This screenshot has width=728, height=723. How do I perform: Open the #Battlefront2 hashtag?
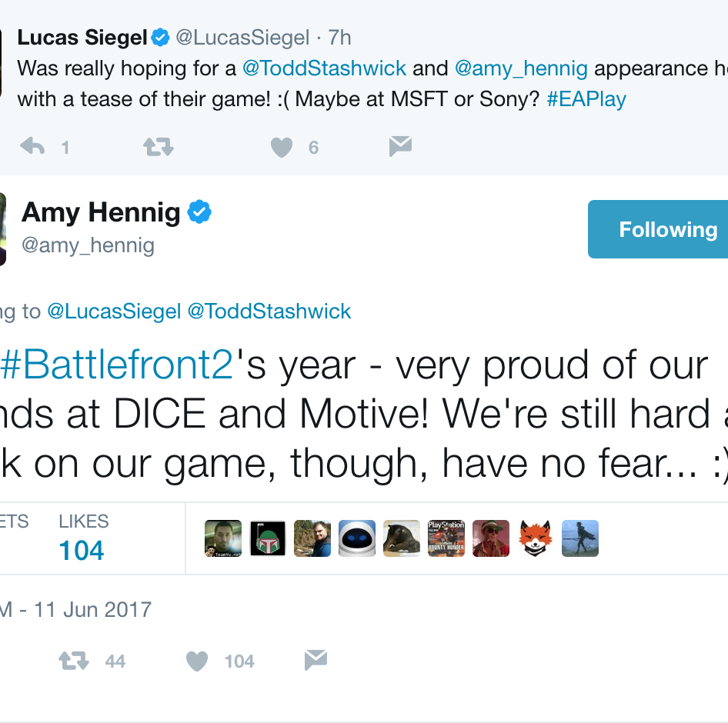tap(116, 365)
